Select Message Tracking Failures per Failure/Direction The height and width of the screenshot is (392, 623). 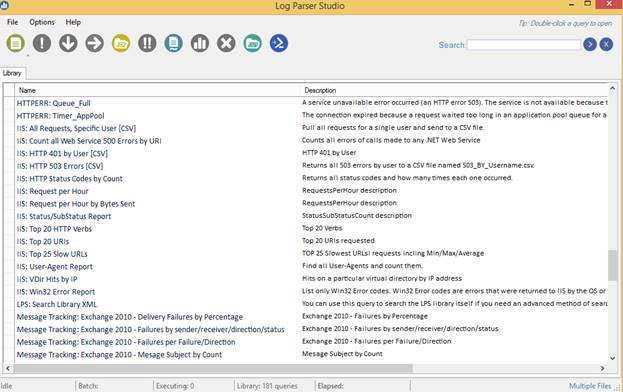126,342
